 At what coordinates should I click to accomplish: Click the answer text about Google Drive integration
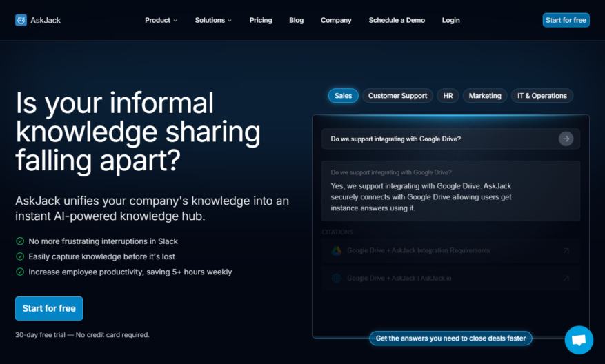click(x=421, y=196)
